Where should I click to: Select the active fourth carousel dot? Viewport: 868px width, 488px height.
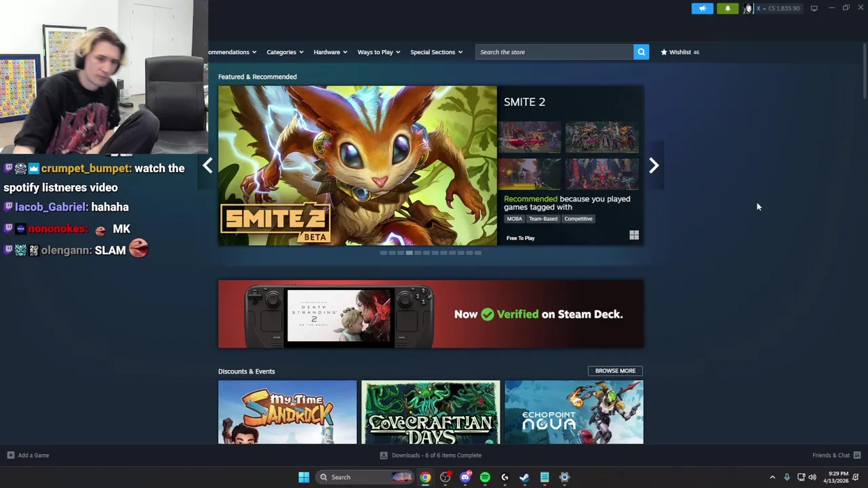pyautogui.click(x=409, y=253)
